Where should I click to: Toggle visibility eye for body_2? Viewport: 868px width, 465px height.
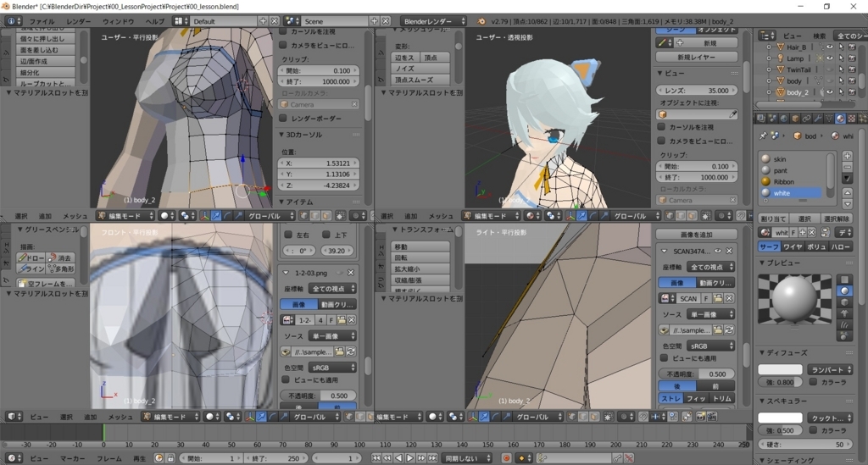[x=829, y=92]
